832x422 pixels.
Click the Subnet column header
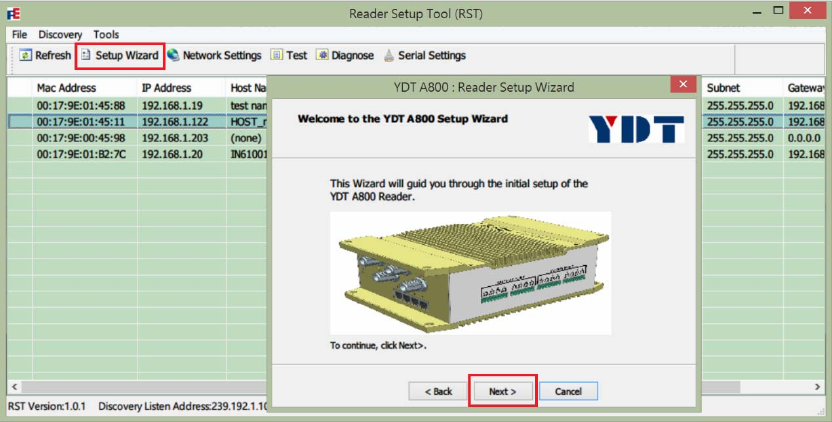coord(743,88)
